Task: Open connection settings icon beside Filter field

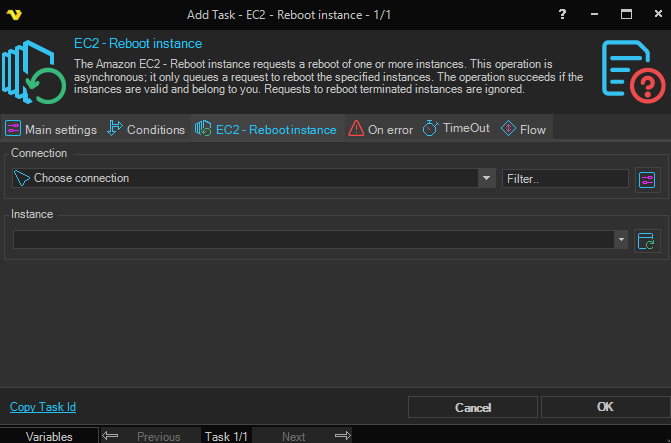Action: (647, 179)
